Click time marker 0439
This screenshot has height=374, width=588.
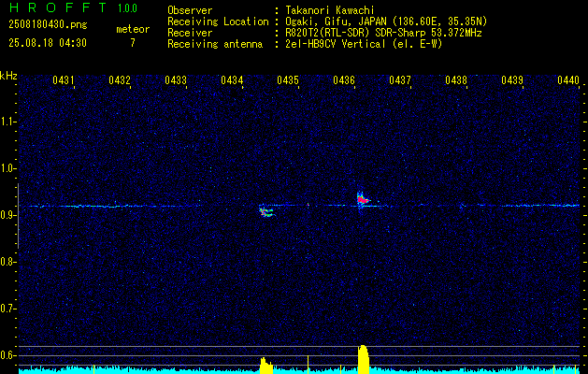[512, 80]
